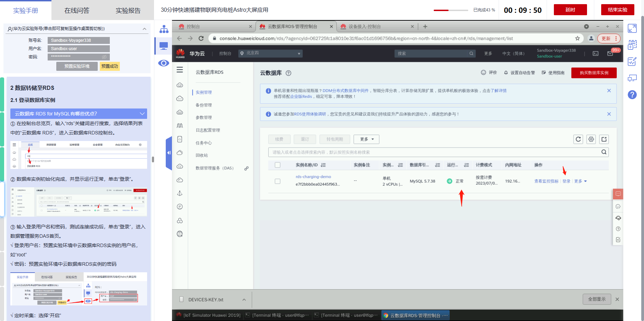Check the select-all checkbox in the table header
644x321 pixels.
[x=278, y=165]
